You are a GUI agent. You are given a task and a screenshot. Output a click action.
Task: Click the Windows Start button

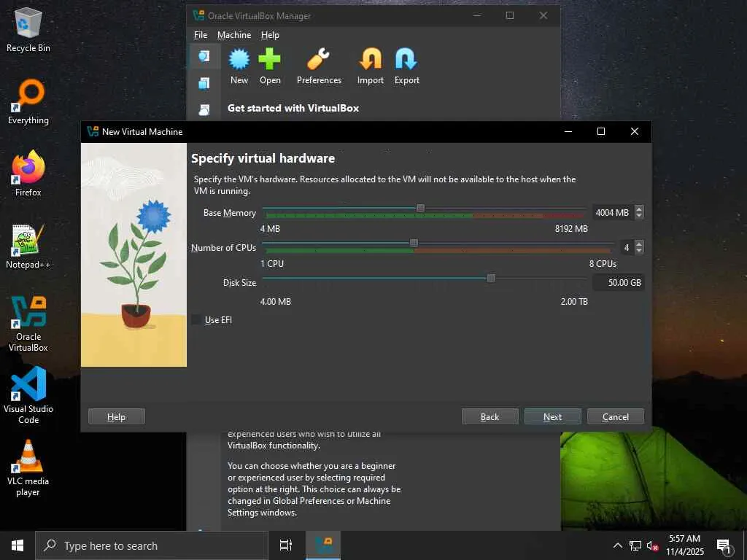click(18, 545)
